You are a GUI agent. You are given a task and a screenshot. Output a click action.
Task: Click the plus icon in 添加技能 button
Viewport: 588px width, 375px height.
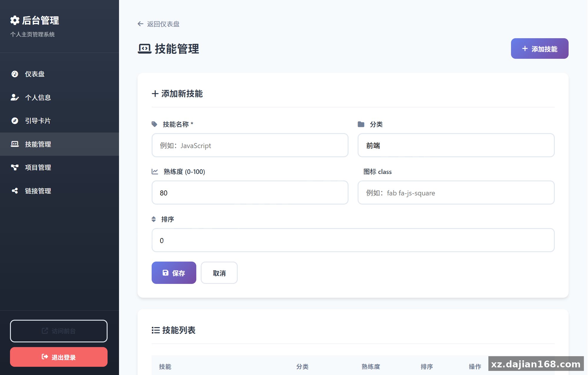525,48
